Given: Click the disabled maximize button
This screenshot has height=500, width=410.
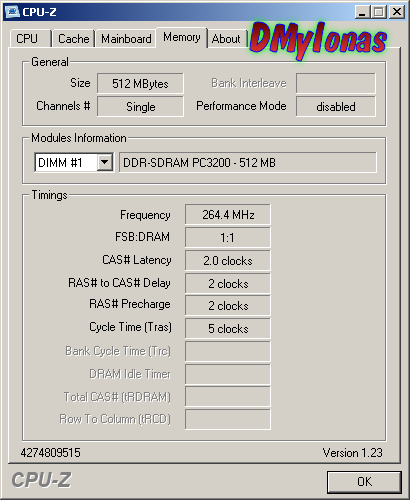Looking at the screenshot, I should point(378,12).
